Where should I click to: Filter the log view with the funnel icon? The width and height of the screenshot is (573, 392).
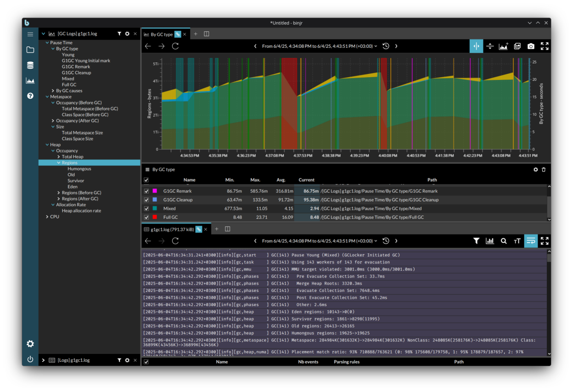pos(477,241)
